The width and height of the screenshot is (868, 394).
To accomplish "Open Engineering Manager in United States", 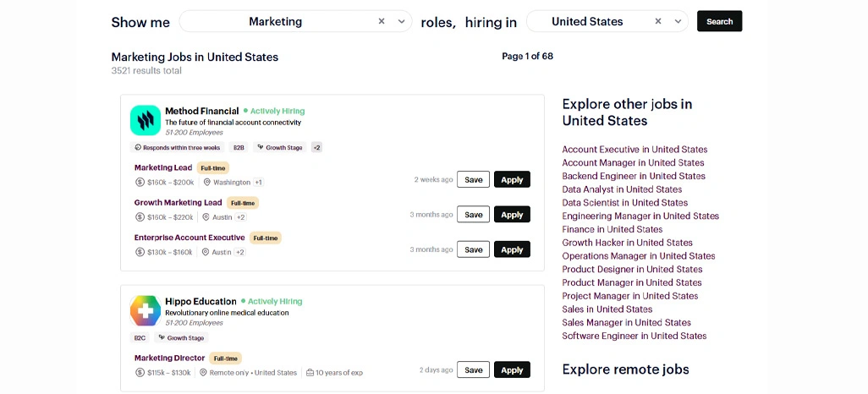I will 640,216.
